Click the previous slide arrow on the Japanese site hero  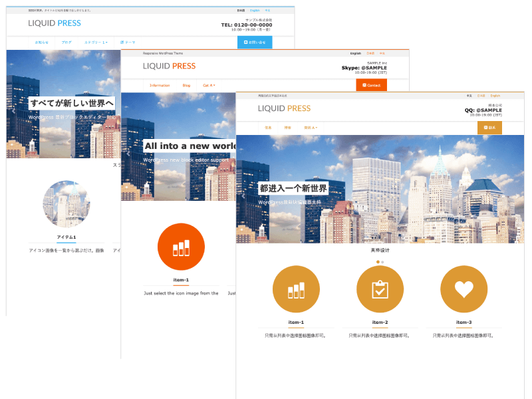pyautogui.click(x=13, y=111)
